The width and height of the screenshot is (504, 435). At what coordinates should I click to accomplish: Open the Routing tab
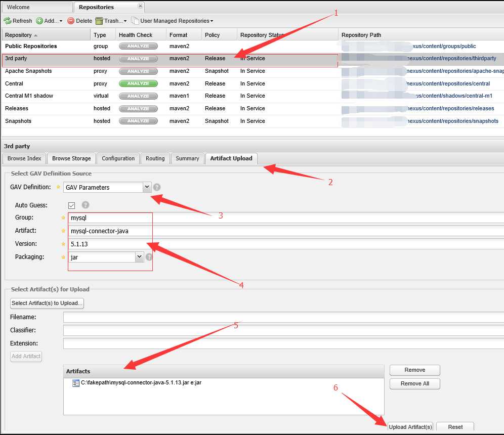(x=155, y=158)
